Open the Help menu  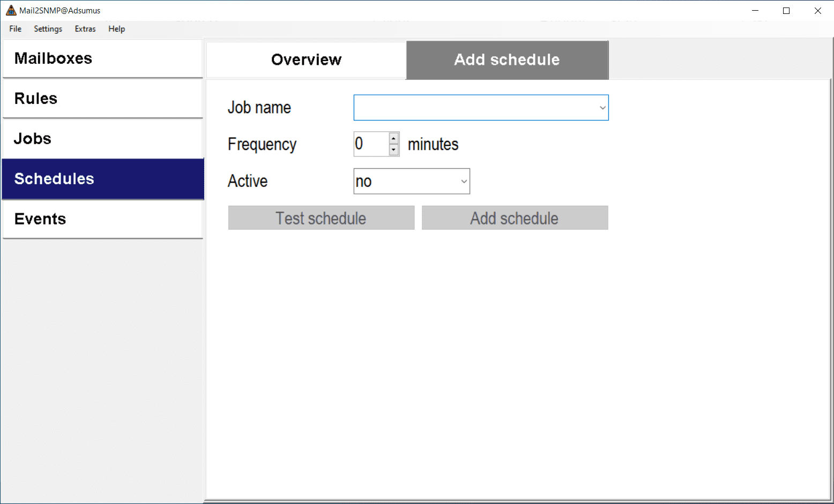coord(116,29)
